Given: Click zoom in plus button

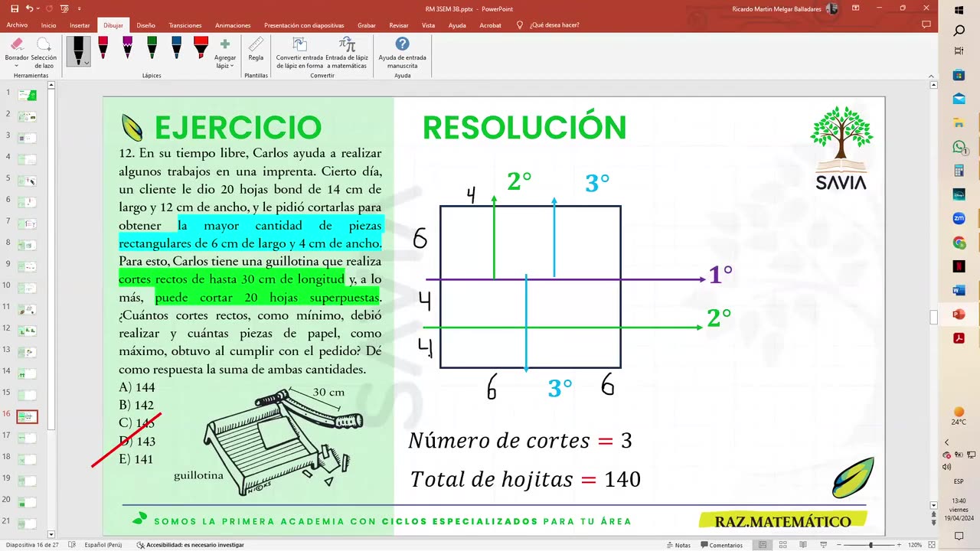Looking at the screenshot, I should 900,545.
